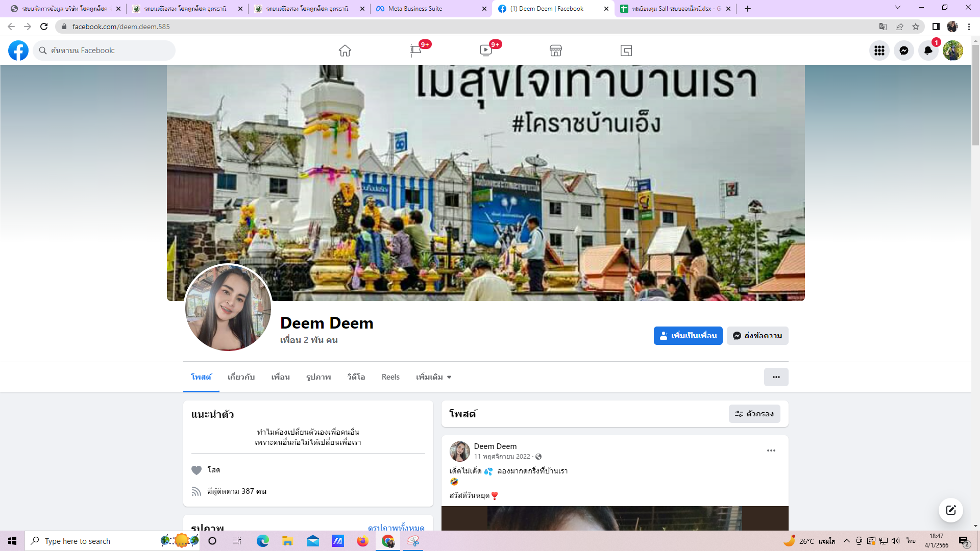980x551 pixels.
Task: Open Pages flag icon in navigation
Action: 415,51
